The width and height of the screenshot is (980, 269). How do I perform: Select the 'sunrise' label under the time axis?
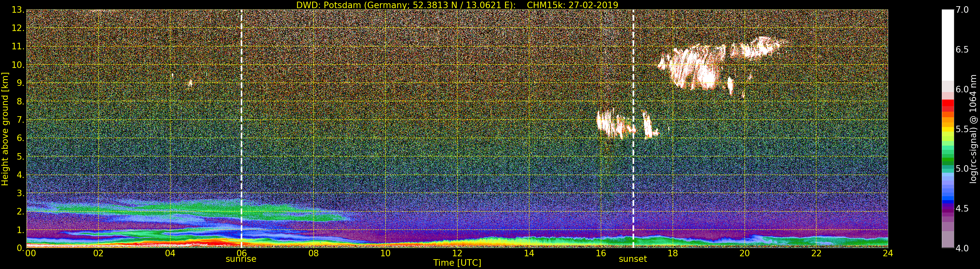(x=241, y=259)
